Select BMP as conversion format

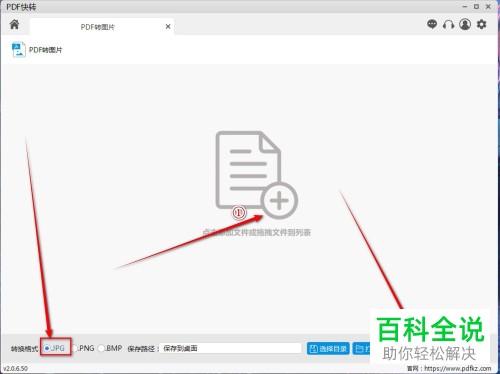pos(101,348)
